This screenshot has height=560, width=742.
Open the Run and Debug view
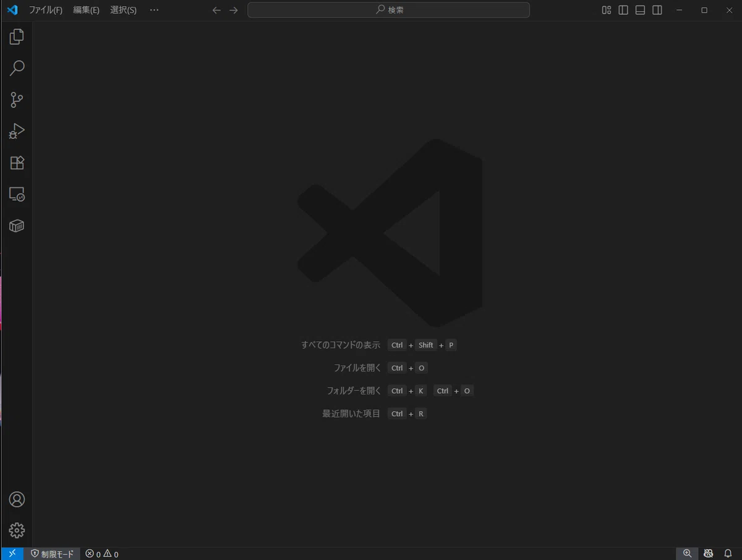point(17,131)
